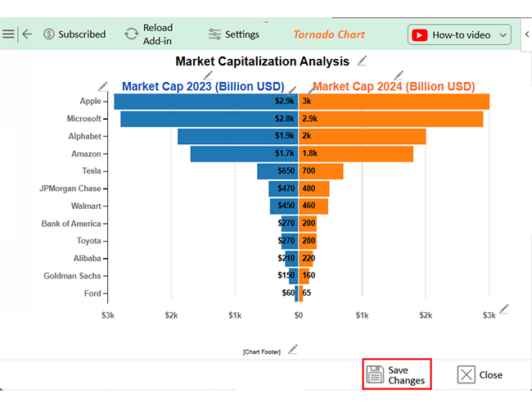
Task: Click the Toyota axis label
Action: click(x=89, y=241)
